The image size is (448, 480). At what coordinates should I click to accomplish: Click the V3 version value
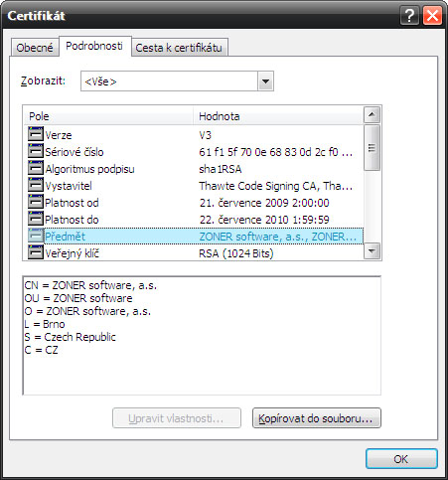click(205, 135)
